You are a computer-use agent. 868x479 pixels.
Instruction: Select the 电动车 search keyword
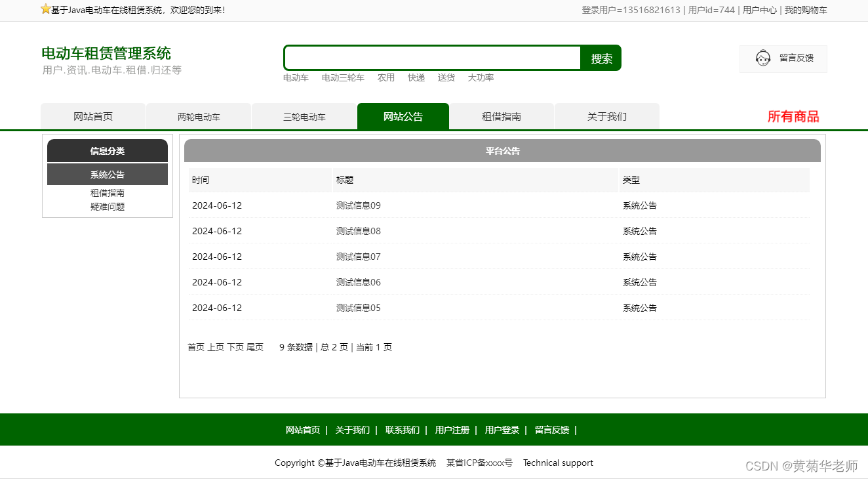[x=296, y=77]
